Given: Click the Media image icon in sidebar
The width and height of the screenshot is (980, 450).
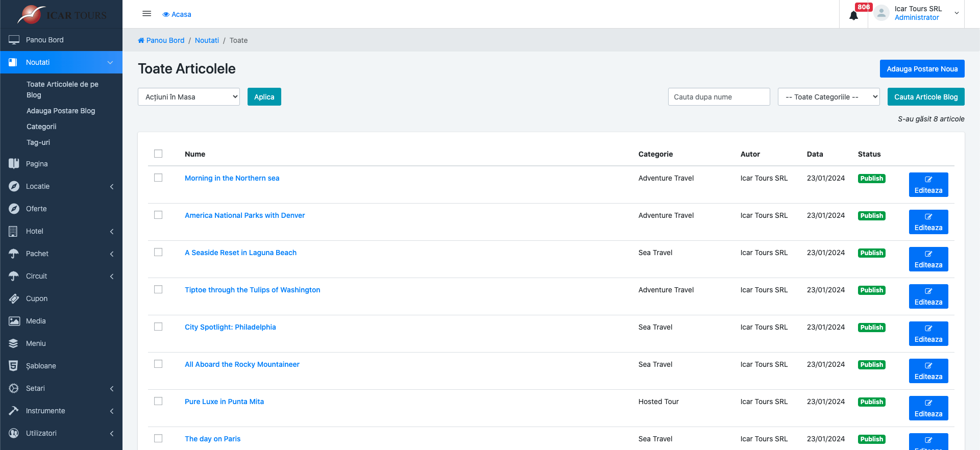Looking at the screenshot, I should point(14,321).
